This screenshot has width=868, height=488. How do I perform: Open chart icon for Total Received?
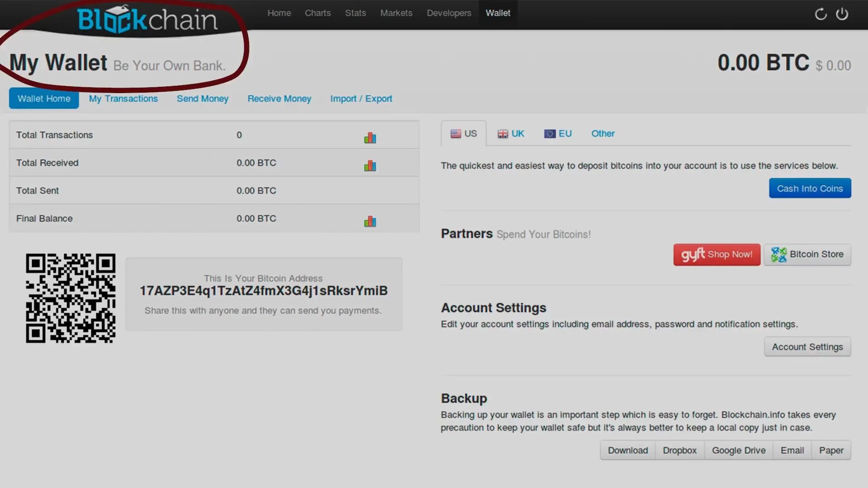pyautogui.click(x=370, y=165)
